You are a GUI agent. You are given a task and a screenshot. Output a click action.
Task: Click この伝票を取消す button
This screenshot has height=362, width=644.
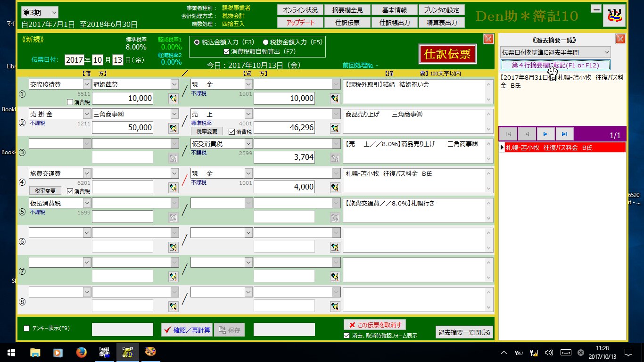375,325
